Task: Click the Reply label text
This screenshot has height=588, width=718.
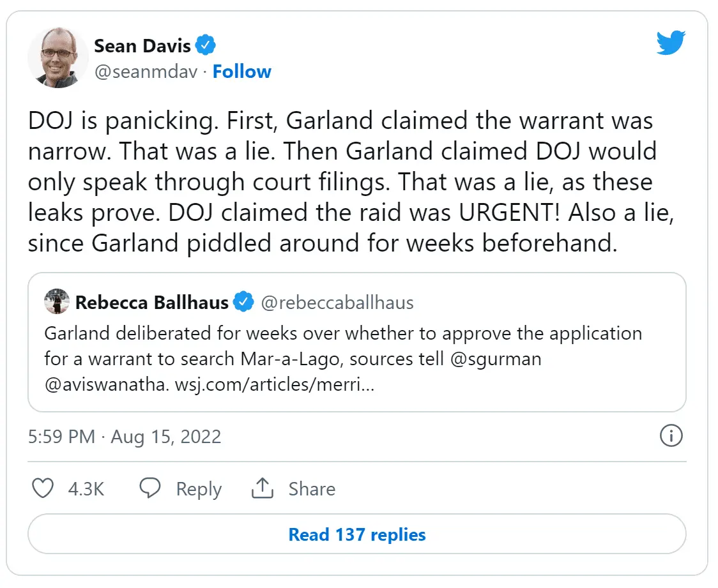Action: (199, 489)
